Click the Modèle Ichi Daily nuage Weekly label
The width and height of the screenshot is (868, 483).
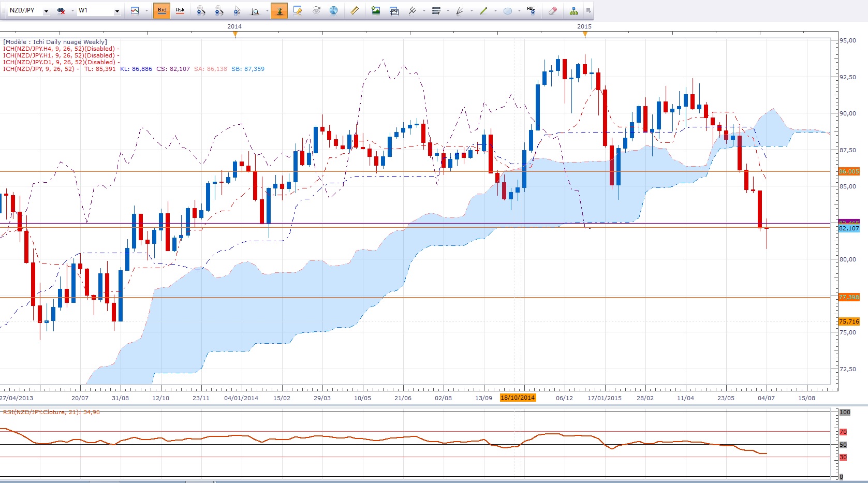(55, 42)
